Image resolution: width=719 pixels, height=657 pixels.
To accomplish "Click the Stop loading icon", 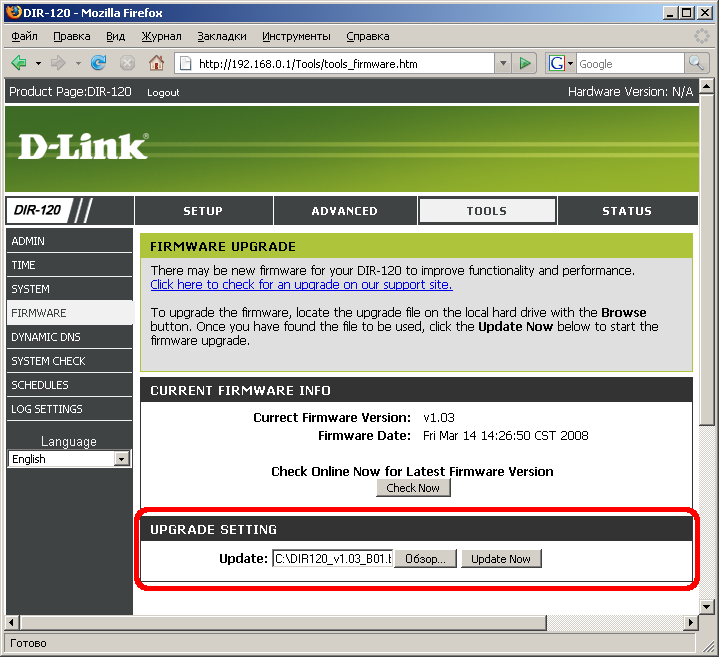I will point(127,63).
